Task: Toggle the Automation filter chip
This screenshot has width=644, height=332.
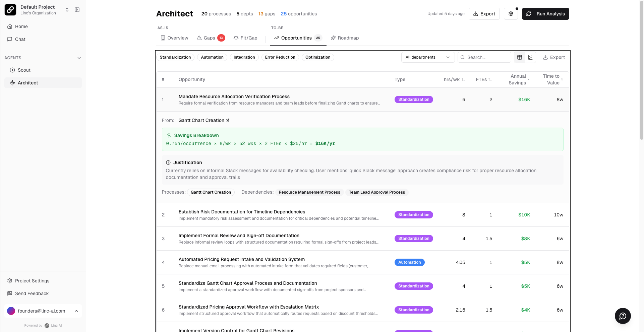Action: point(212,57)
